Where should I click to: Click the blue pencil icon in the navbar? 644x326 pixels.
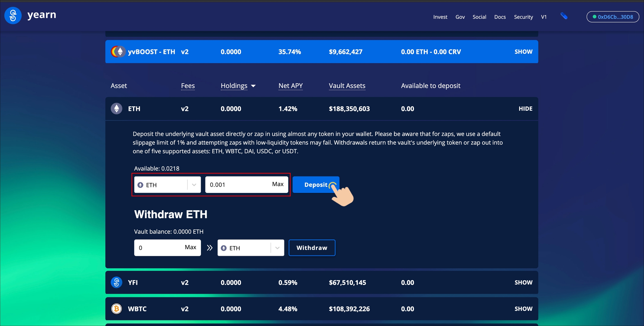(x=564, y=16)
